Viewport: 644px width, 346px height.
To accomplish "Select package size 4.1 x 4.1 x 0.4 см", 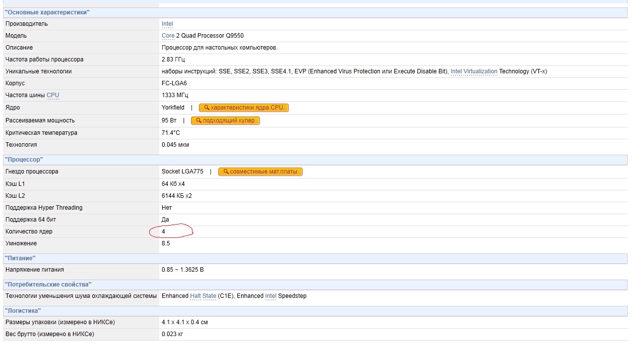I will coord(185,322).
